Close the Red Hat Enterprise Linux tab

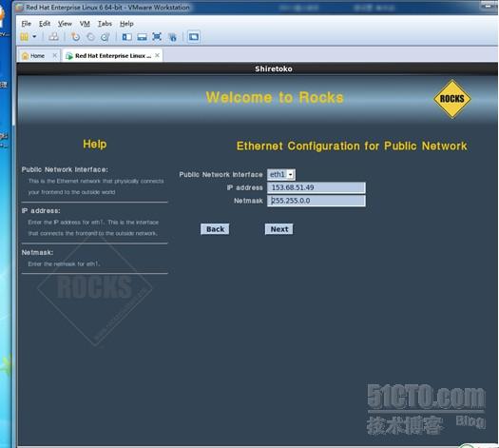click(157, 55)
